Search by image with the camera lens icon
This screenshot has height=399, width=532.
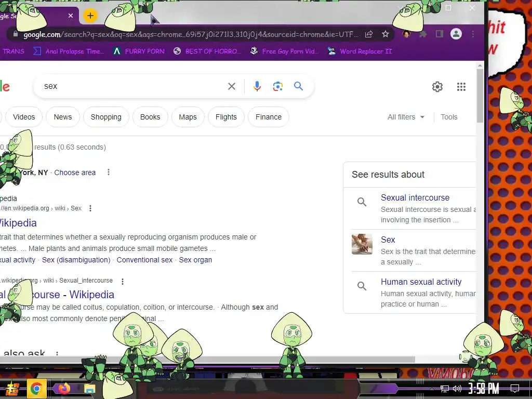[x=278, y=86]
